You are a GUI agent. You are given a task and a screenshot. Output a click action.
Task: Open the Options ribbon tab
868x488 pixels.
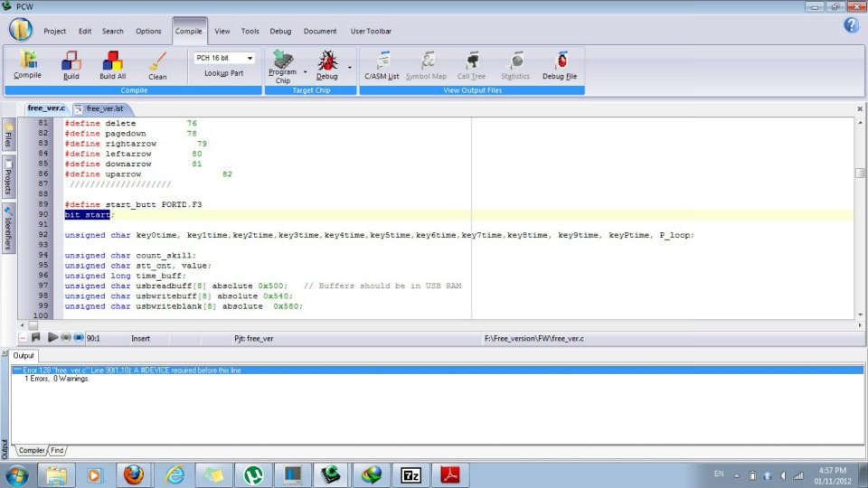(148, 31)
